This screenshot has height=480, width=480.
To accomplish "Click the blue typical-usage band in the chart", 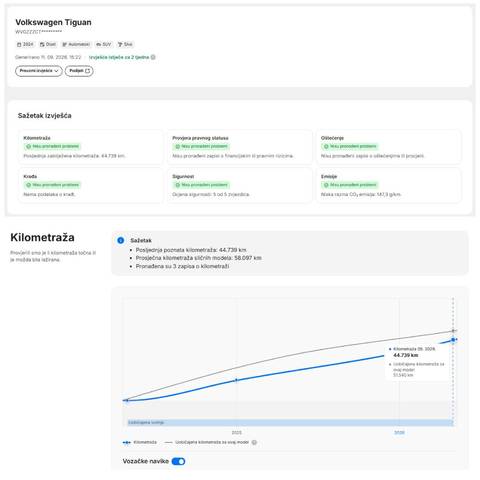I will [x=289, y=423].
